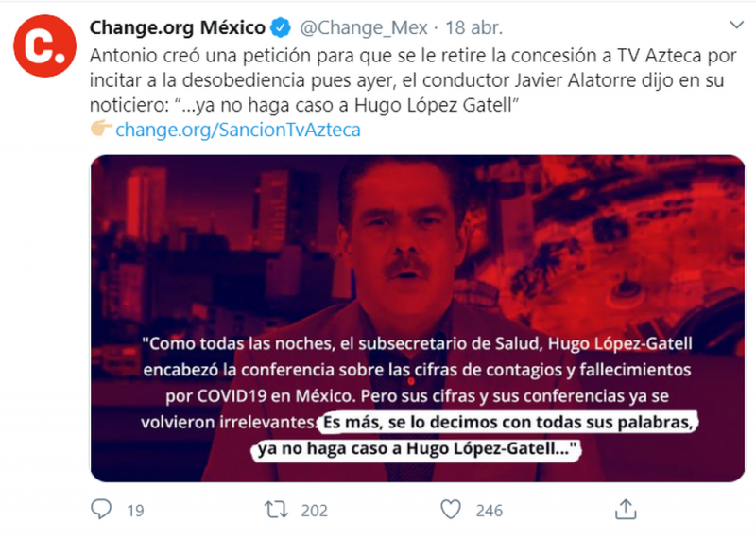Open the change.org/SancionTvAzteca link
756x540 pixels.
tap(238, 130)
